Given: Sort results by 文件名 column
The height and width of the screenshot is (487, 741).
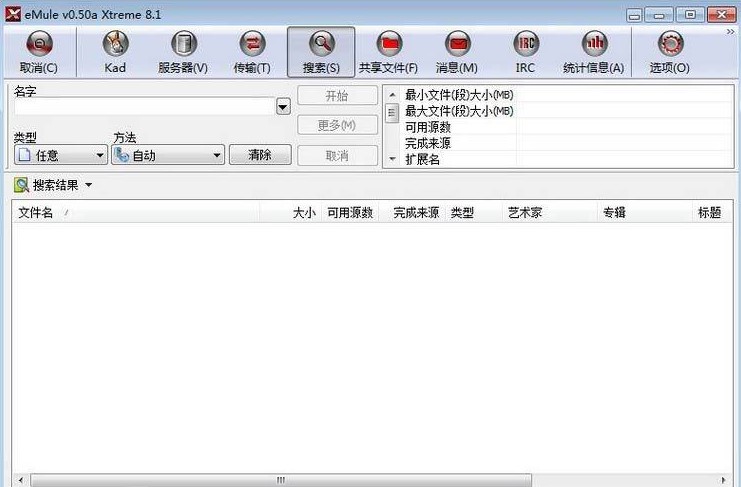Looking at the screenshot, I should tap(136, 213).
